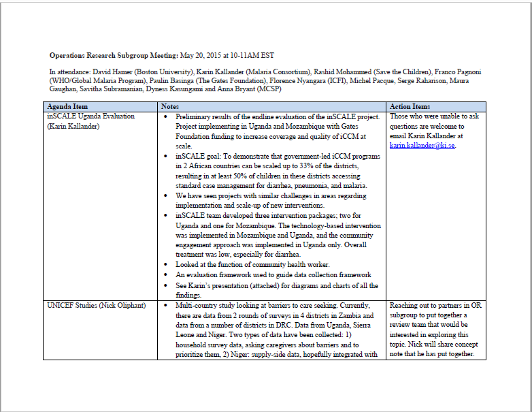532x412 pixels.
Task: Click the '(Karin Kallander)' text in agenda column
Action: click(73, 127)
